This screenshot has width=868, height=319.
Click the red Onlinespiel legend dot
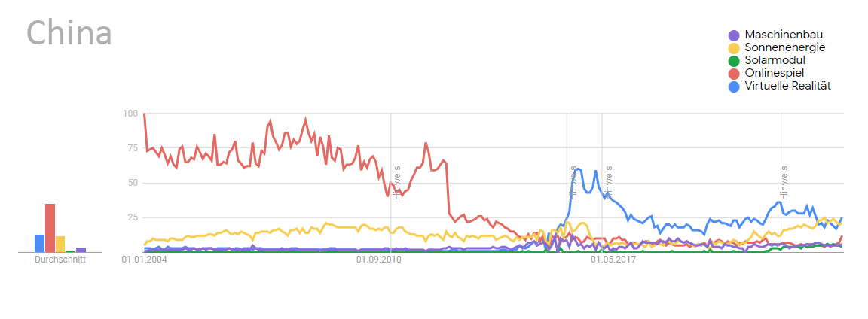click(x=734, y=74)
